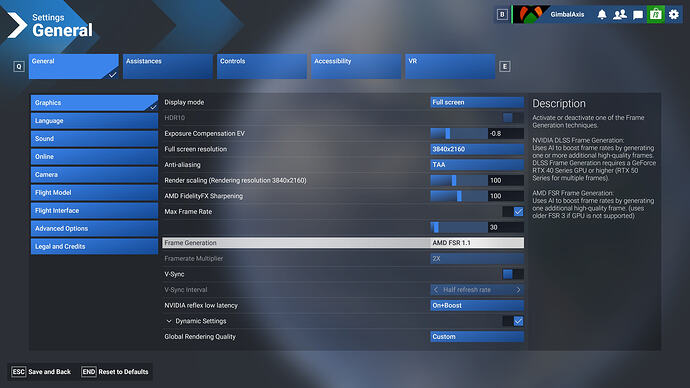Uncheck the Dynamic Settings checkbox

click(x=518, y=321)
